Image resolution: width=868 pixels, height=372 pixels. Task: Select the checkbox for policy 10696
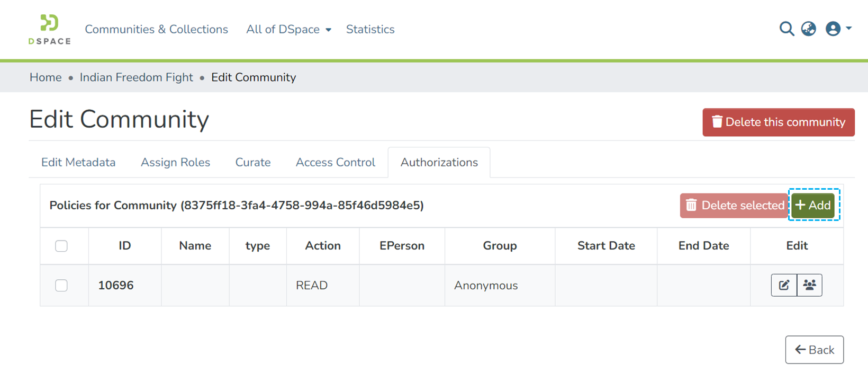(61, 285)
